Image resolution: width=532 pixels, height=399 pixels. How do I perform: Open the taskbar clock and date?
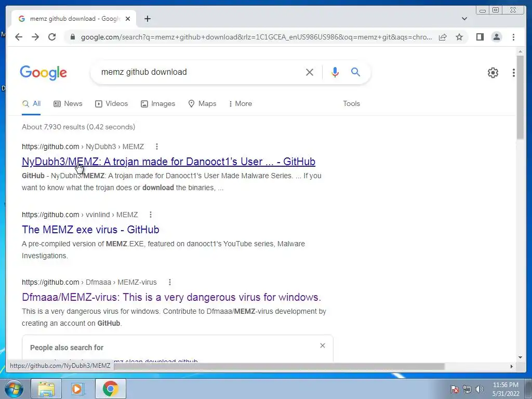(506, 389)
